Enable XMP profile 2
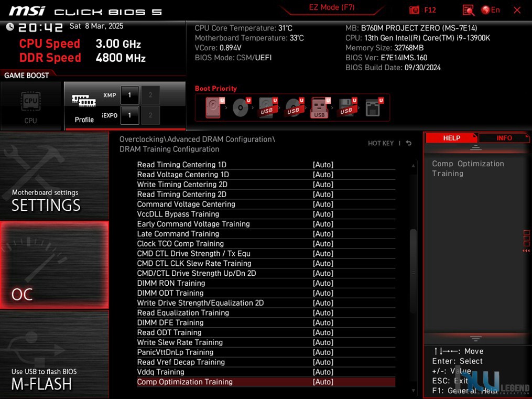 150,95
